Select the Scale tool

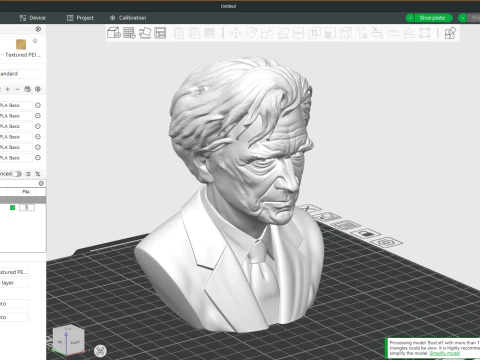click(267, 33)
